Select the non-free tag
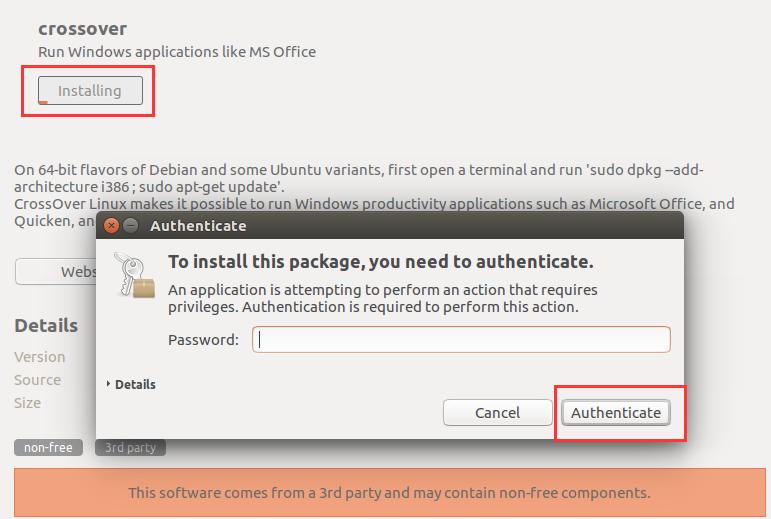The width and height of the screenshot is (771, 519). pos(48,448)
